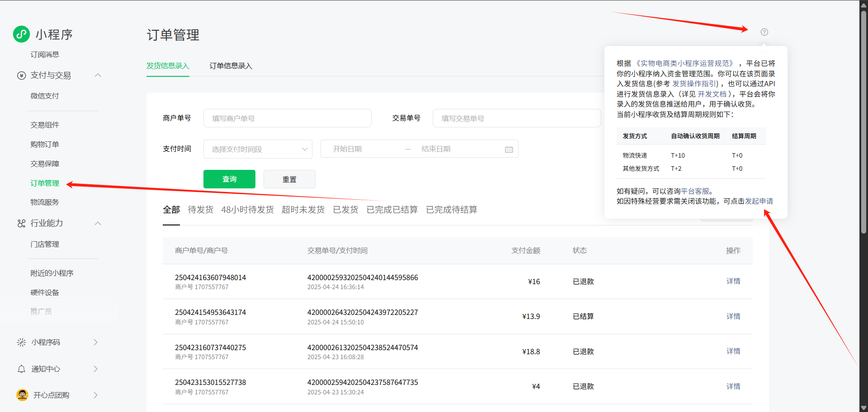This screenshot has height=412, width=868.
Task: Click the 小程序码 code icon
Action: coord(21,342)
